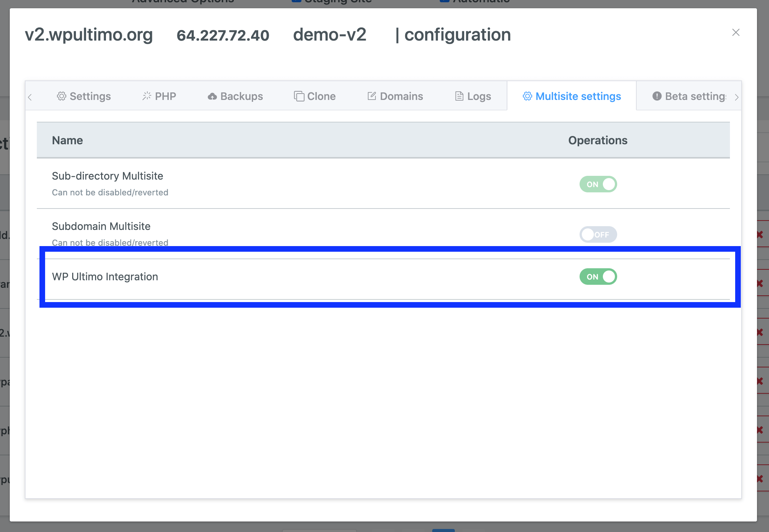Click the Settings gear icon
Viewport: 769px width, 532px height.
[x=61, y=96]
